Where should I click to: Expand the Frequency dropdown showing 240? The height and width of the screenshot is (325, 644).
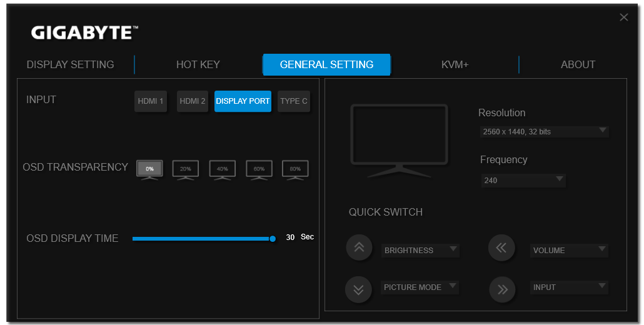[523, 180]
